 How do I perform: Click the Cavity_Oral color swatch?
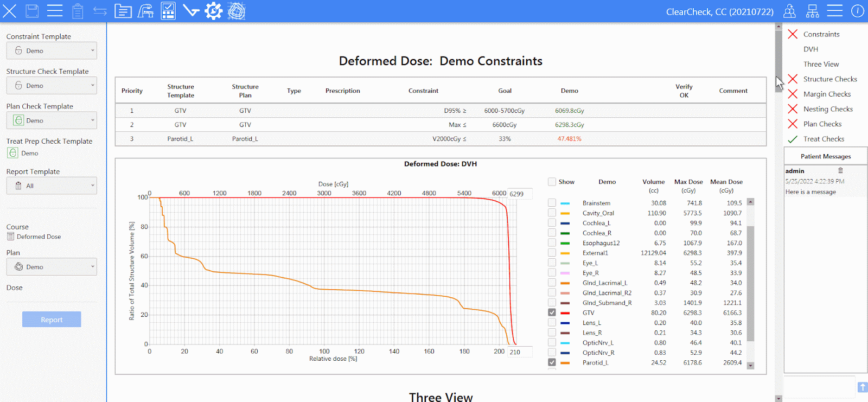pyautogui.click(x=565, y=213)
